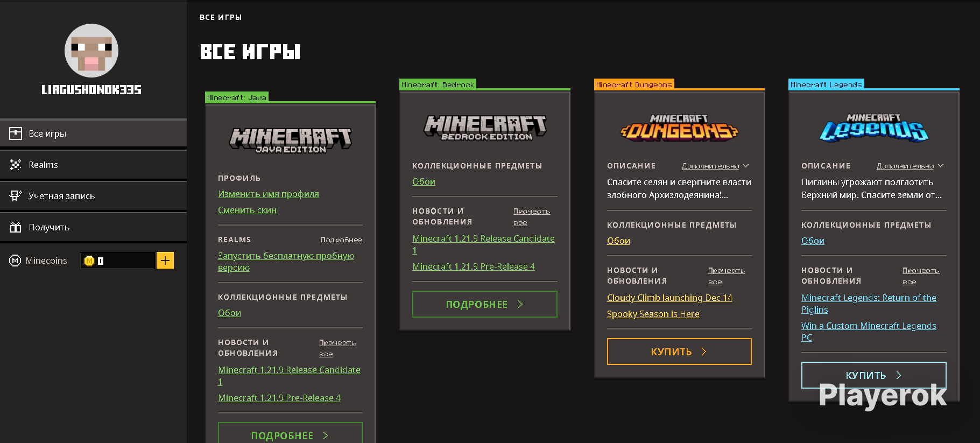Open Обои link in Legends card

(x=813, y=241)
